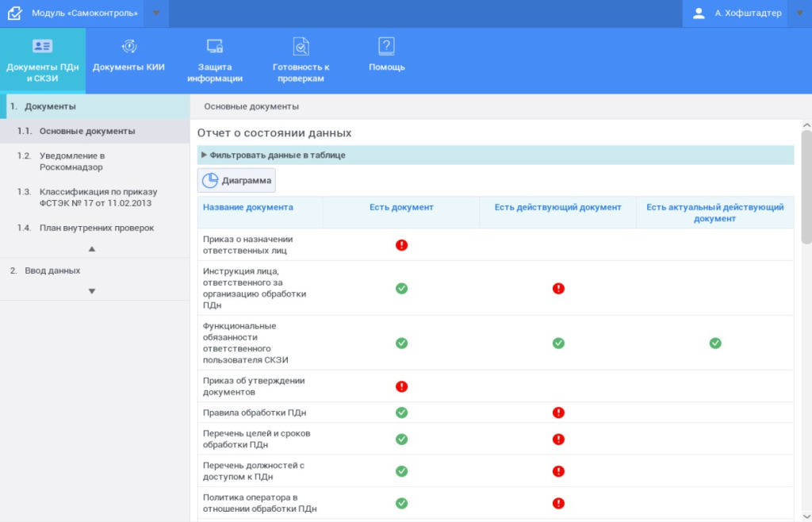Click green check in актуальный действующий документ column
812x522 pixels.
point(715,343)
